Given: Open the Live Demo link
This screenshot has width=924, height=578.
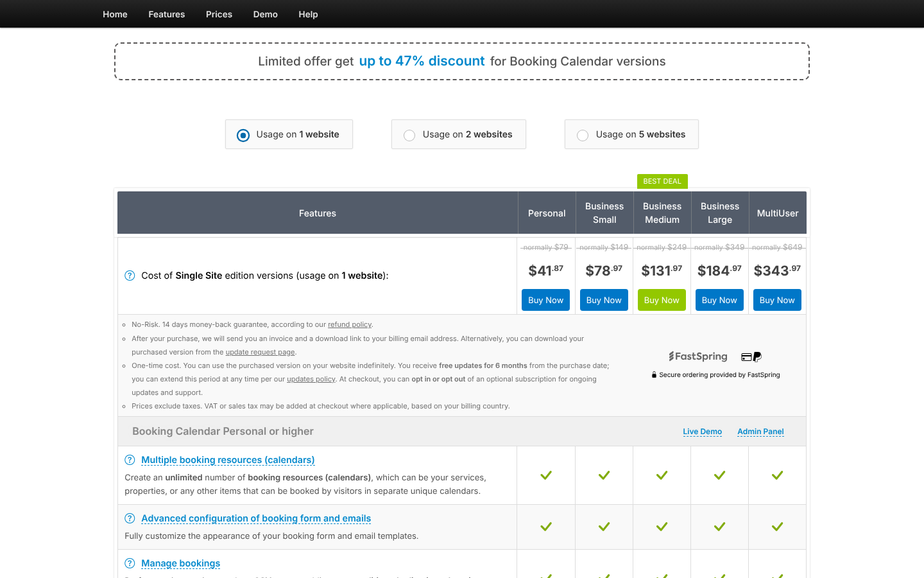Looking at the screenshot, I should (x=703, y=432).
